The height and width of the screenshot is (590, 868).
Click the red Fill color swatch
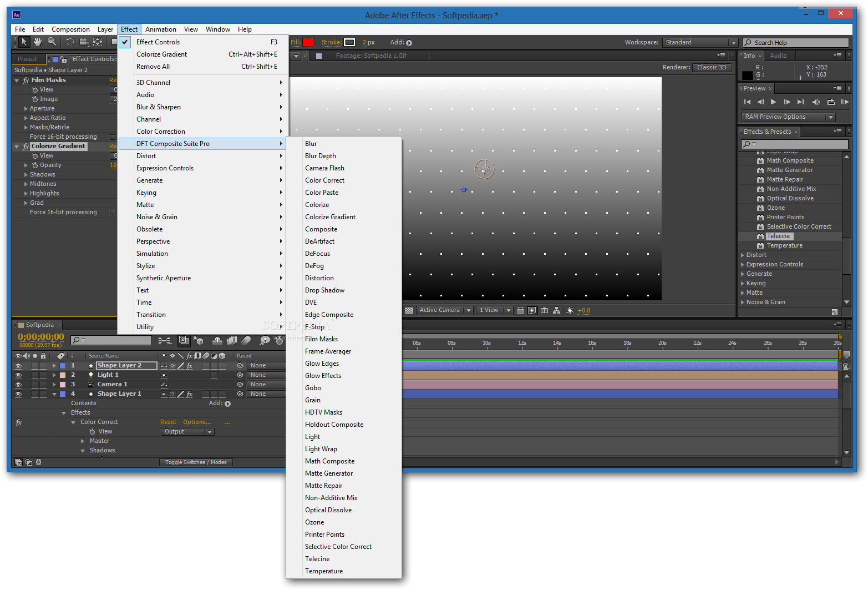coord(308,43)
